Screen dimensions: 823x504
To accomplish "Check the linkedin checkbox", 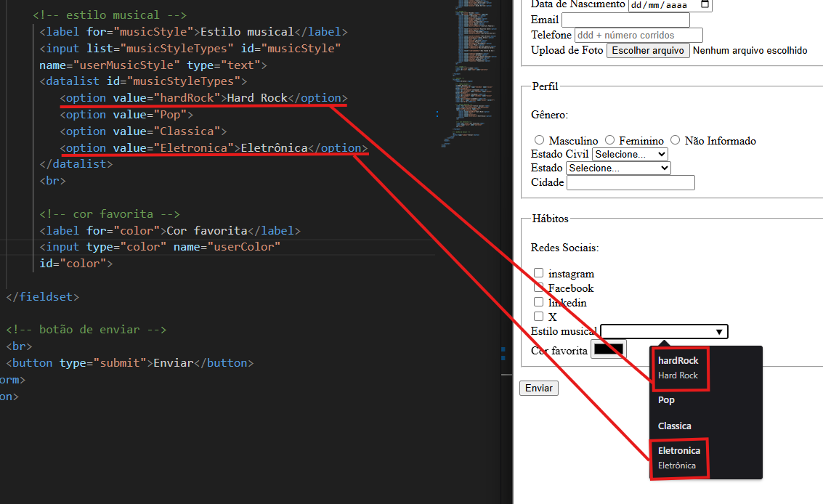I will 538,302.
